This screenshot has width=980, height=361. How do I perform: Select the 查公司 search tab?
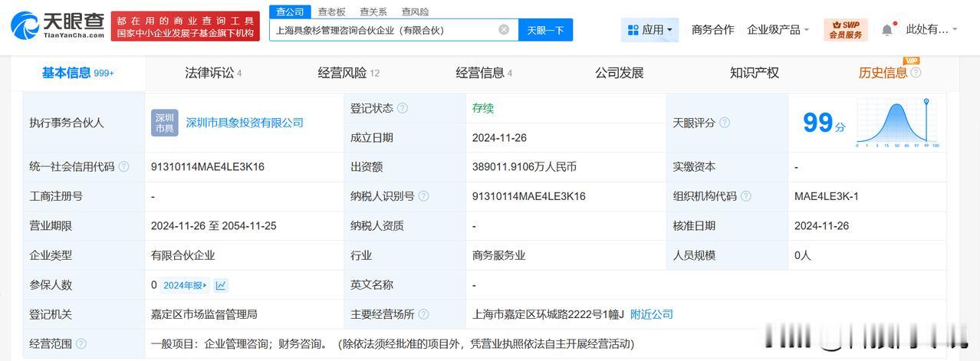[290, 11]
